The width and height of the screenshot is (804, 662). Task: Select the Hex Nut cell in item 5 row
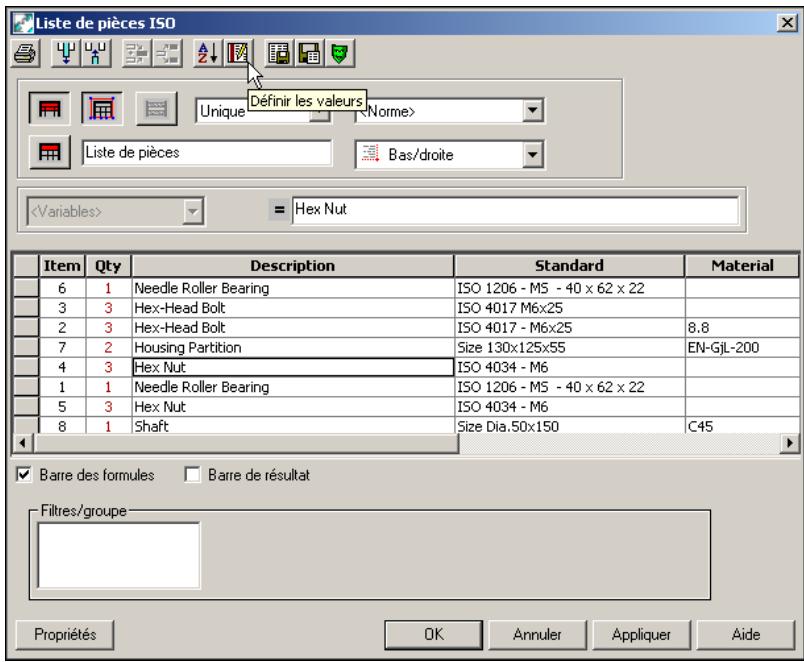click(293, 407)
